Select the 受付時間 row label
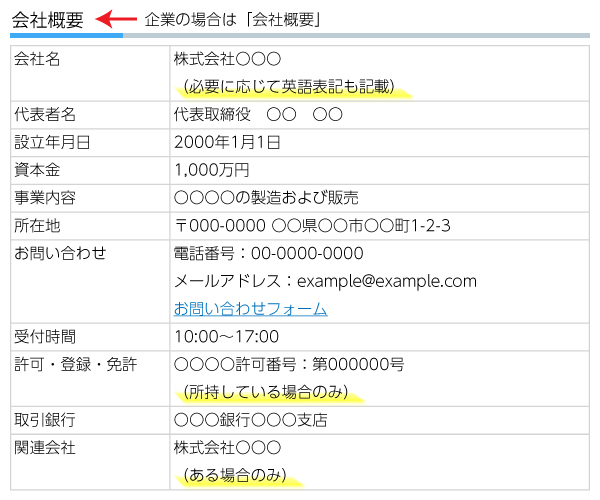 click(45, 336)
